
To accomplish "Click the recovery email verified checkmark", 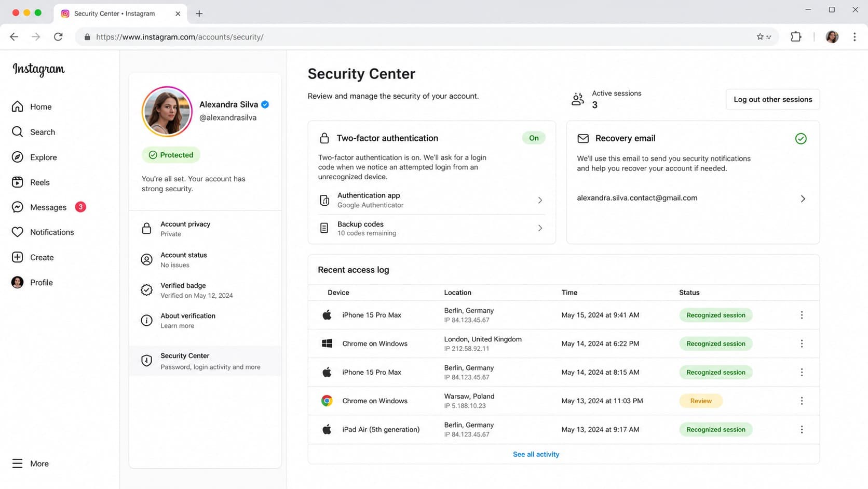I will click(x=801, y=139).
